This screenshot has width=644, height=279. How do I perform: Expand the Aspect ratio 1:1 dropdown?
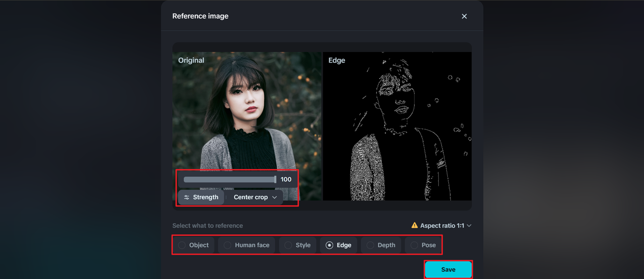click(441, 226)
